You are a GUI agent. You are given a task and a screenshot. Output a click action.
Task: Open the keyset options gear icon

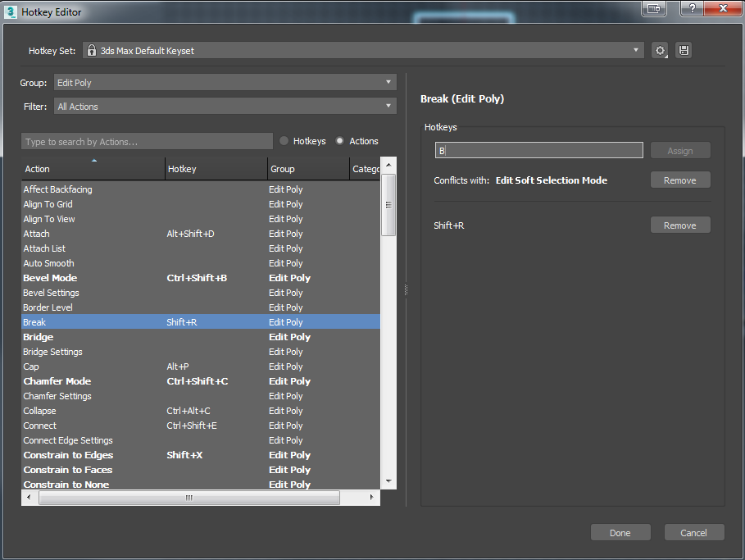tap(660, 50)
